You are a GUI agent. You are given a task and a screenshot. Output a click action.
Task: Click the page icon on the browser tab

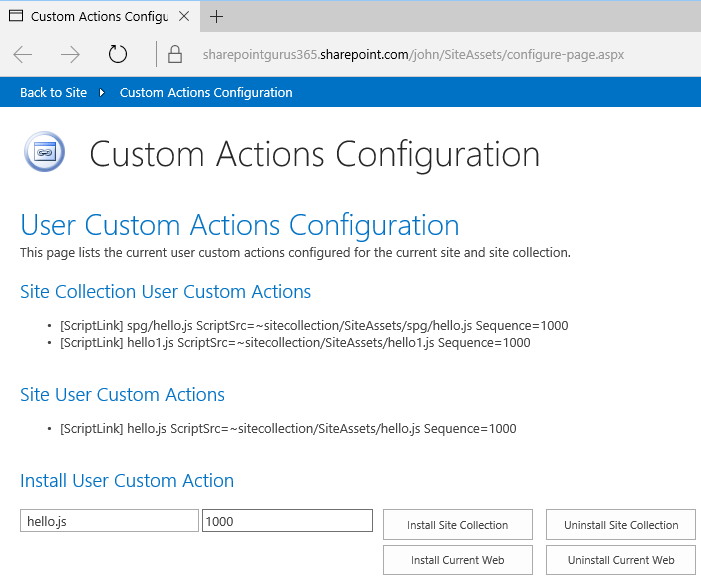click(x=15, y=17)
